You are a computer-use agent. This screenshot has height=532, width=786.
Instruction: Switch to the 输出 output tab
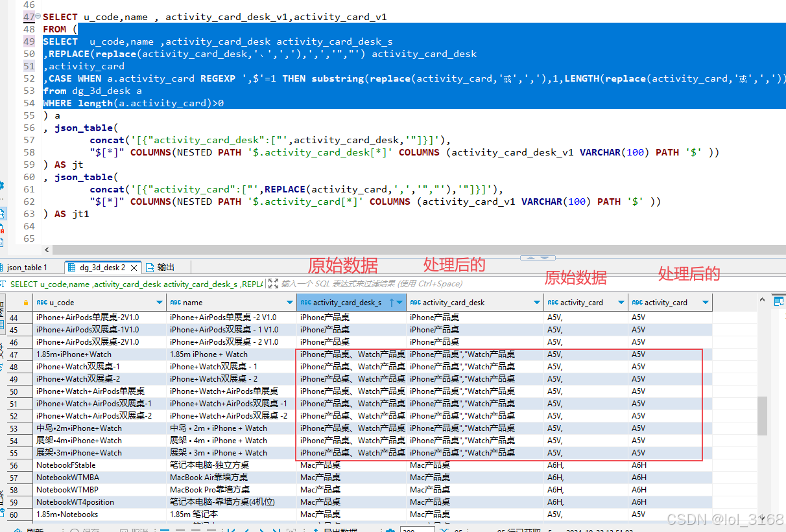tap(167, 266)
